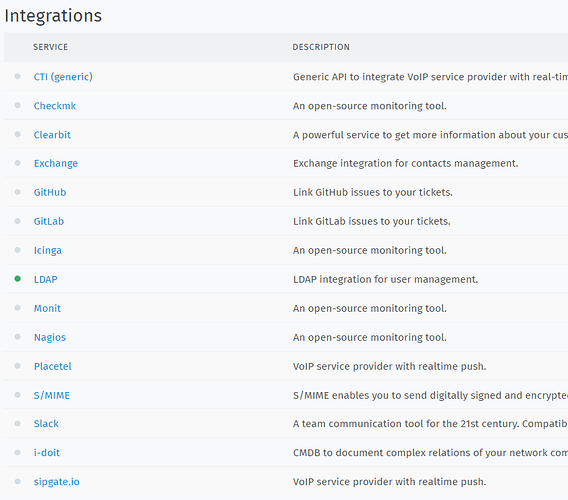Click the DESCRIPTION column header

pyautogui.click(x=321, y=47)
